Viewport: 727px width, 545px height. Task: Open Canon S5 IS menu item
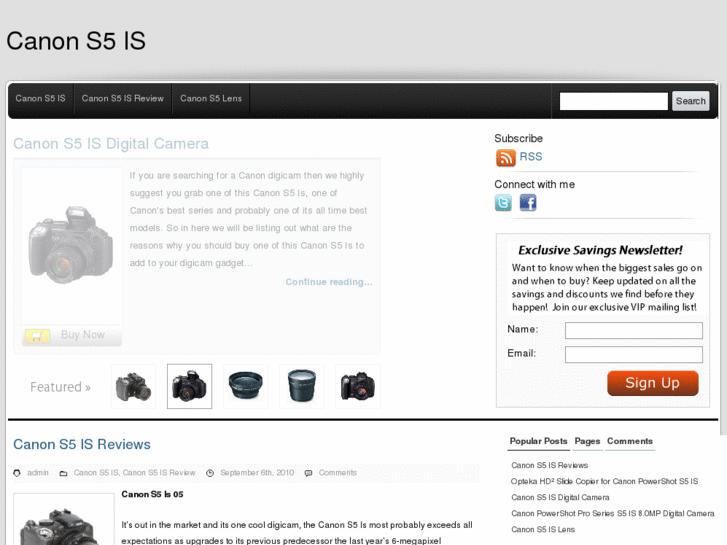pyautogui.click(x=40, y=98)
